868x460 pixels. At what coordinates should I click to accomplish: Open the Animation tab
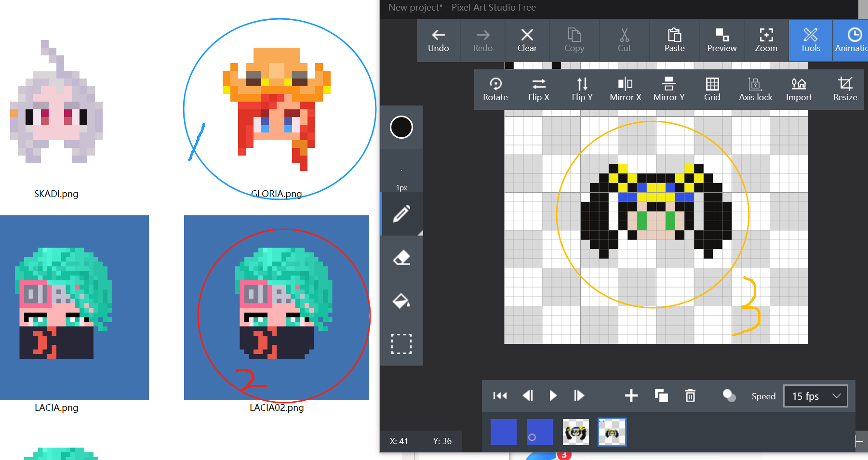851,40
